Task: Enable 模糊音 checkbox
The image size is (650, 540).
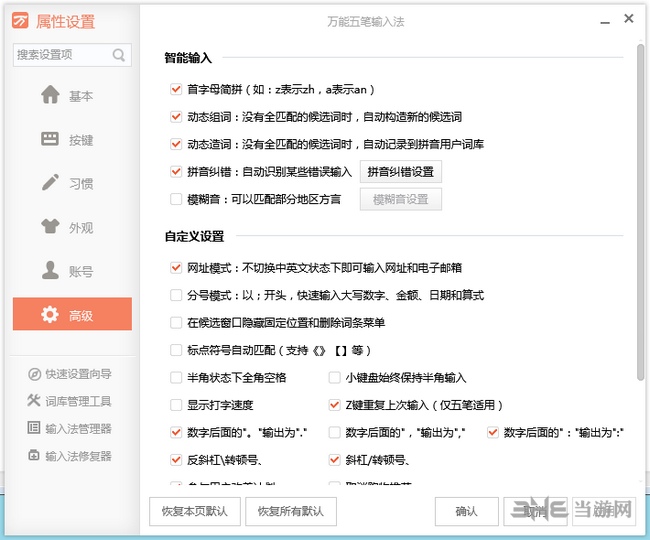Action: tap(176, 199)
